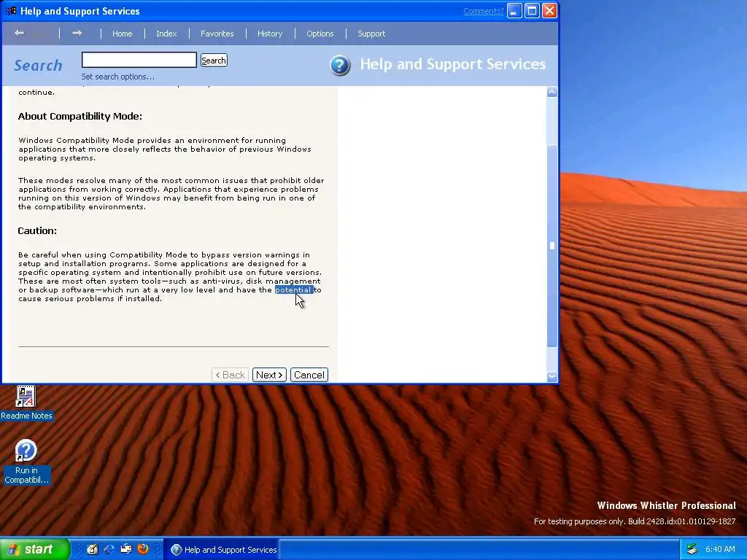Open the History section

pos(270,34)
